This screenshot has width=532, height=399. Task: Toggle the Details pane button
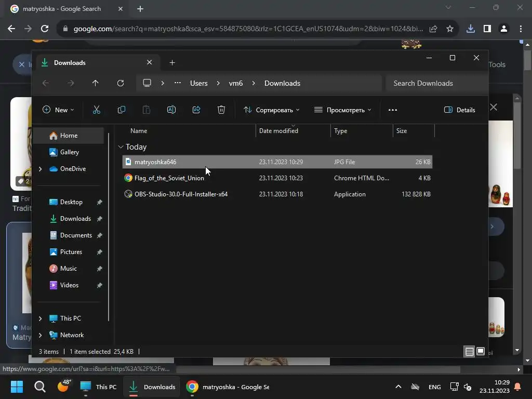pyautogui.click(x=459, y=110)
